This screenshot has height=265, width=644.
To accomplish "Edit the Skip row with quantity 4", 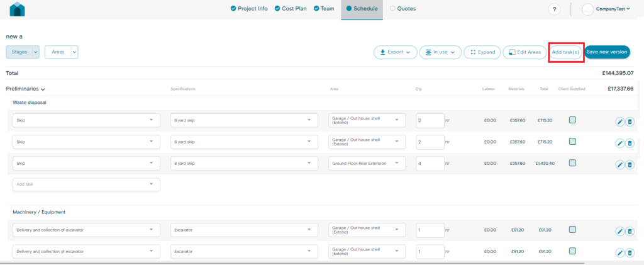I will tap(619, 165).
